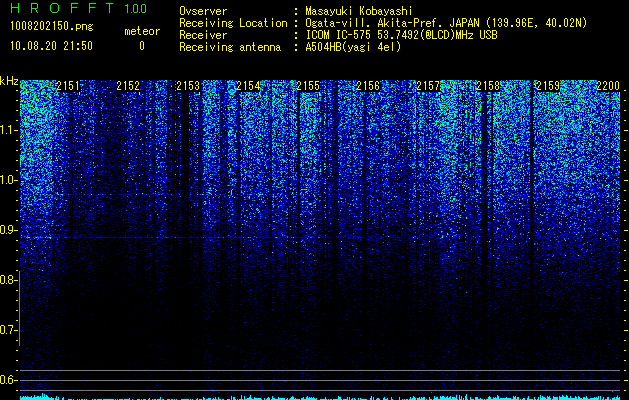Click the 2154 time marker
Screen dimensions: 629x400
coord(248,86)
